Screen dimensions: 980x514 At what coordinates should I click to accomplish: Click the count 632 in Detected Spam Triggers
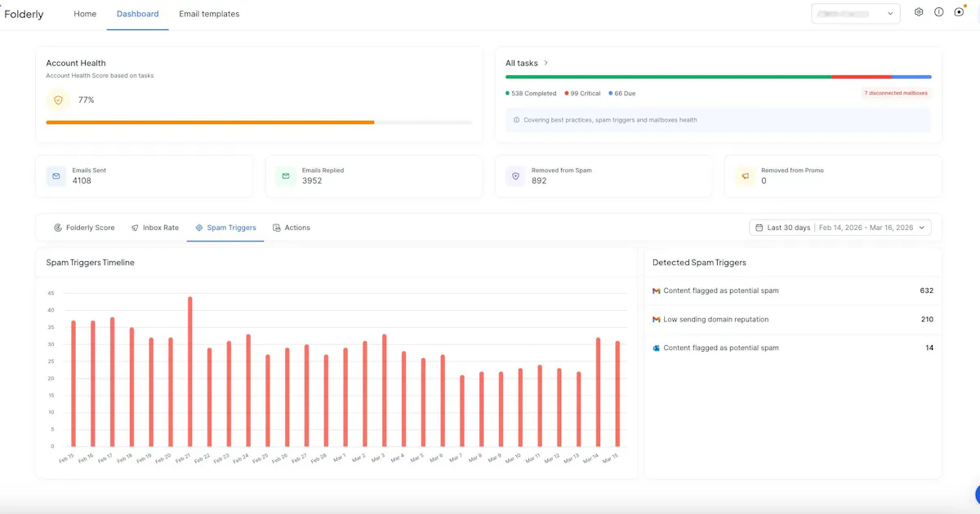(x=926, y=290)
